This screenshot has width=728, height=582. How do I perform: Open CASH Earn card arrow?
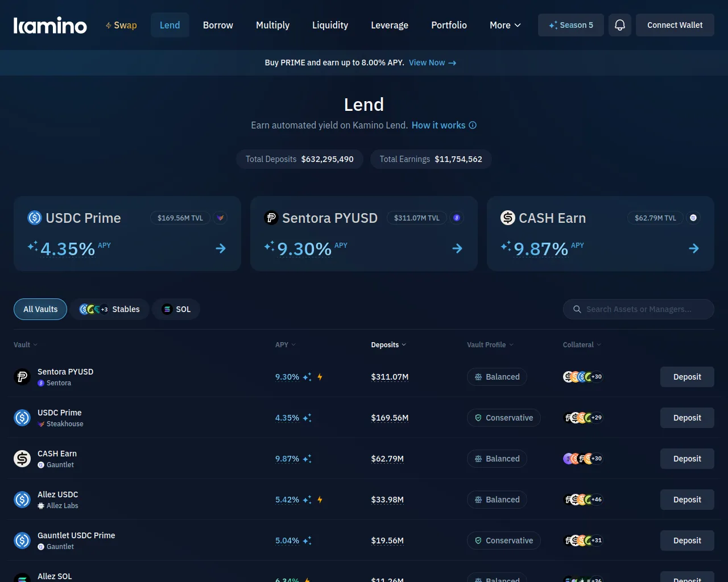[694, 248]
